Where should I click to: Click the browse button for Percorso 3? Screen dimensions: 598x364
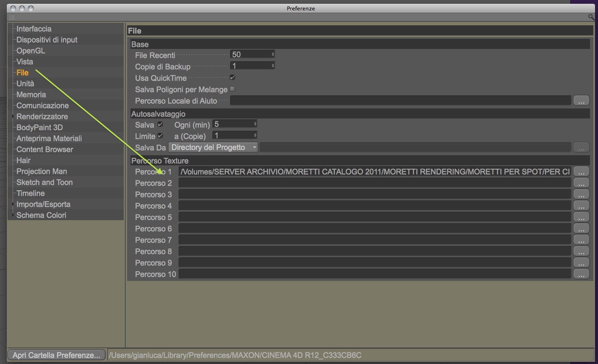click(581, 194)
